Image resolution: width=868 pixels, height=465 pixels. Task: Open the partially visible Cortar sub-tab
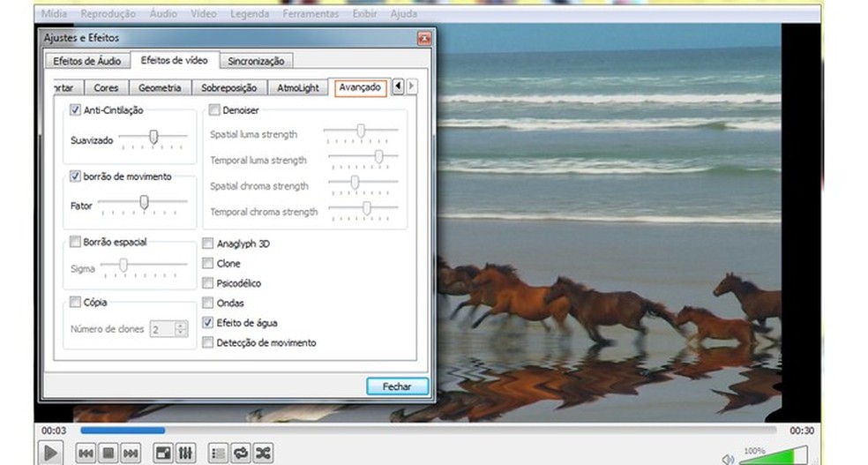(68, 88)
